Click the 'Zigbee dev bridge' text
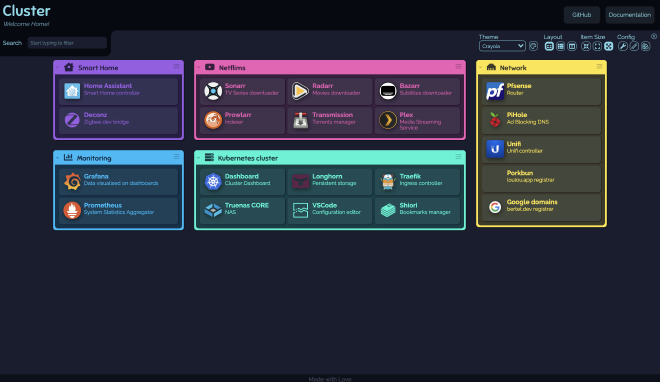660x382 pixels. (106, 122)
